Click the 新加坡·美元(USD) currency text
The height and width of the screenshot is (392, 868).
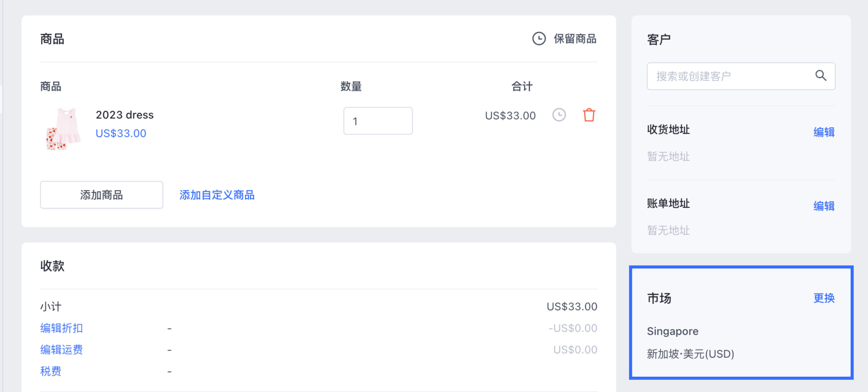click(691, 354)
